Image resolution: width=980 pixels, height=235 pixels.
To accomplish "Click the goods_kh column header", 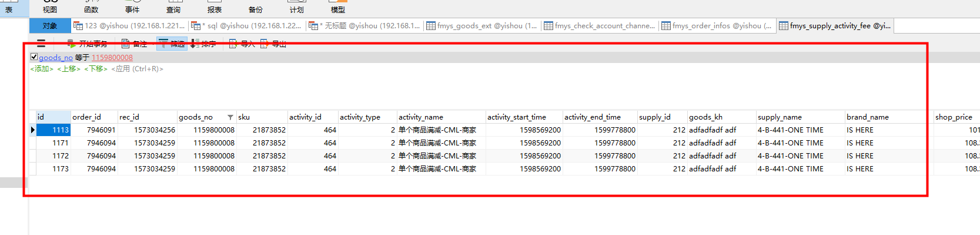I will coord(722,117).
